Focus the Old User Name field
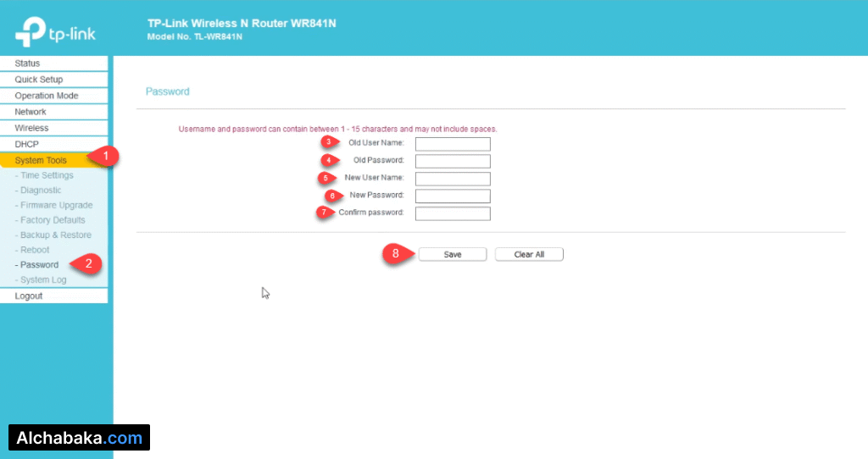868x459 pixels. pos(453,144)
